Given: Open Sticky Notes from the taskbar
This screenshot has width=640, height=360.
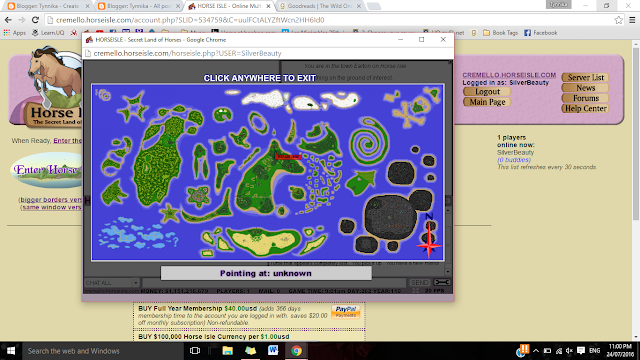Looking at the screenshot, I should coord(250,351).
